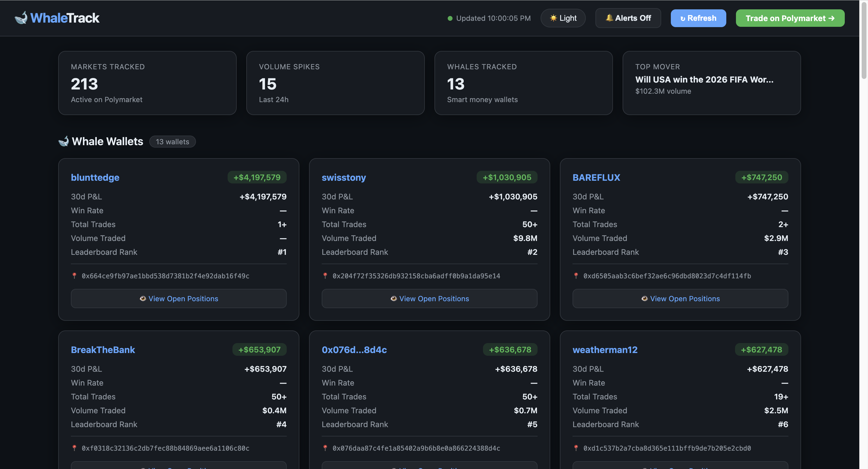Click blunttedge wallet address 0x664ce9fb...
This screenshot has height=469, width=868.
click(166, 276)
